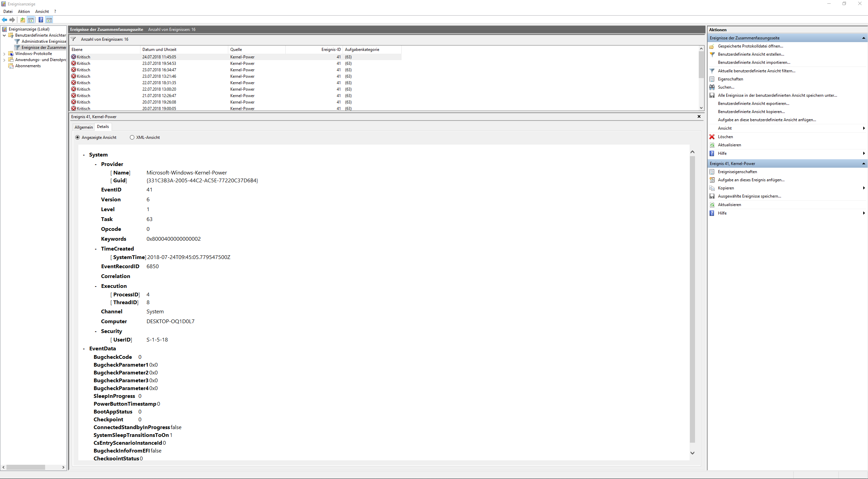This screenshot has width=868, height=479.
Task: Click the funnel icon for filtering current view
Action: [x=712, y=71]
